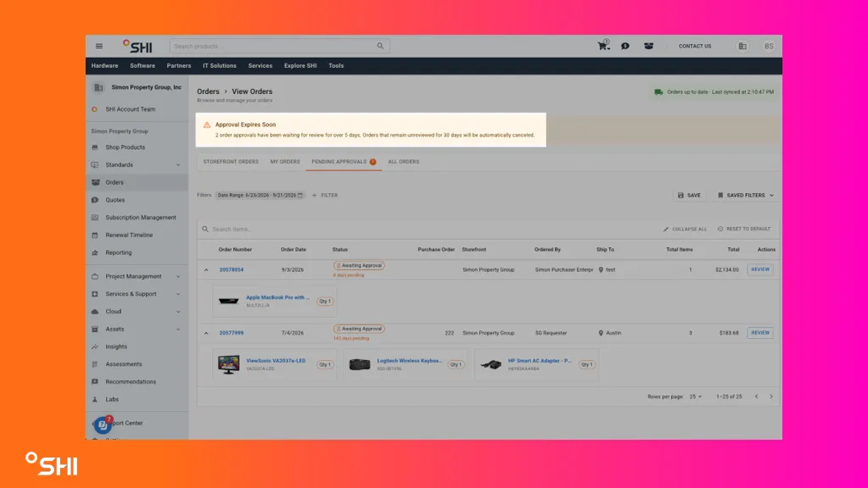Click the account team icon in header
This screenshot has height=488, width=868.
(648, 47)
